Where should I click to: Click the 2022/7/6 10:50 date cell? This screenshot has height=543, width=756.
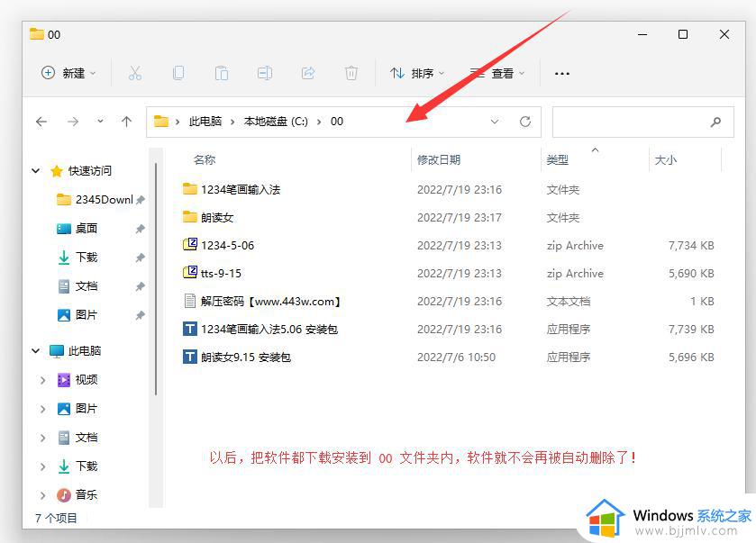coord(456,357)
